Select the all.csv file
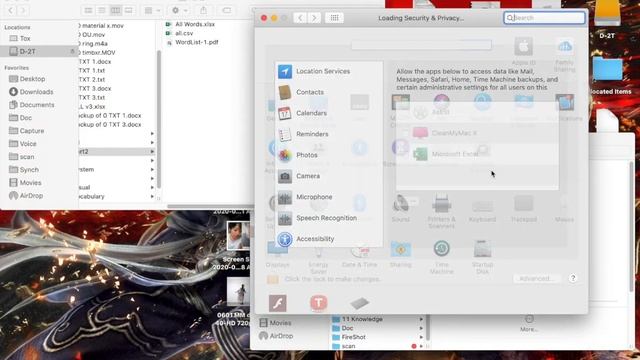The image size is (640, 360). click(180, 33)
